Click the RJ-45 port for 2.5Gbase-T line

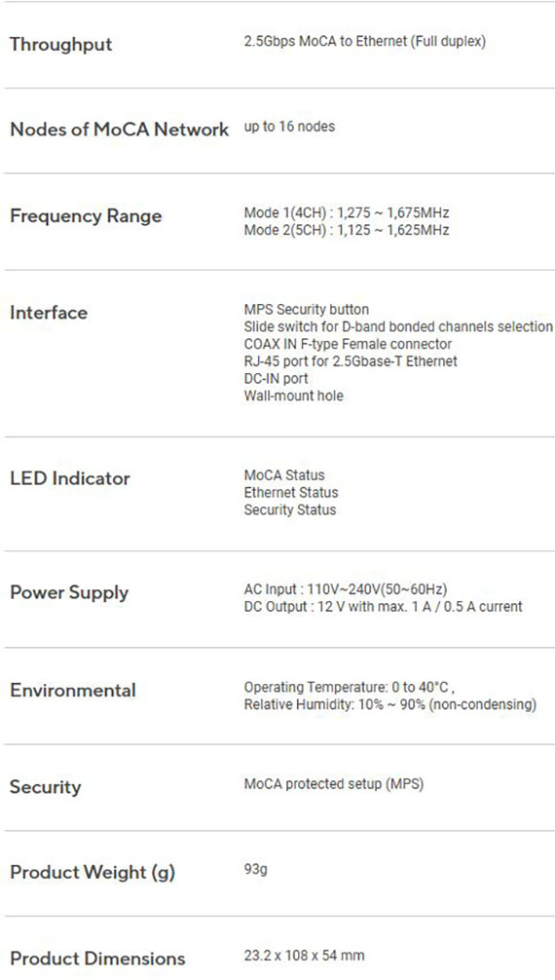pos(351,361)
